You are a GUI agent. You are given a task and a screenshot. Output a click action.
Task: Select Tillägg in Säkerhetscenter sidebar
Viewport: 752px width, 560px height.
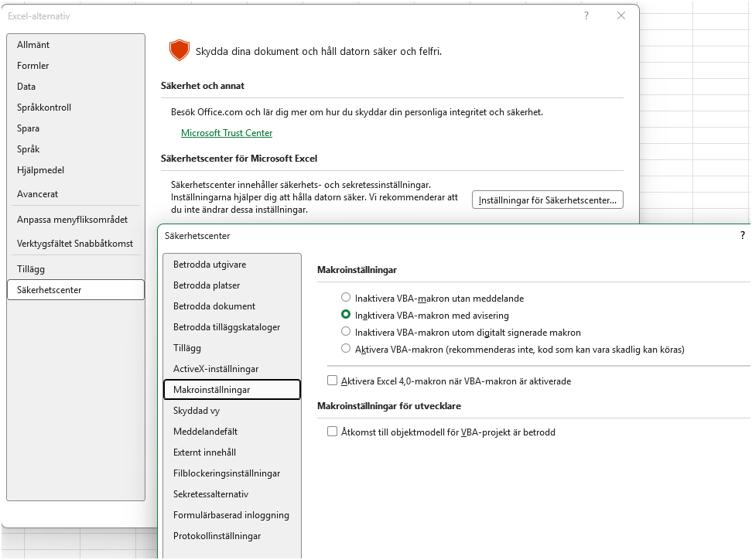(232, 348)
